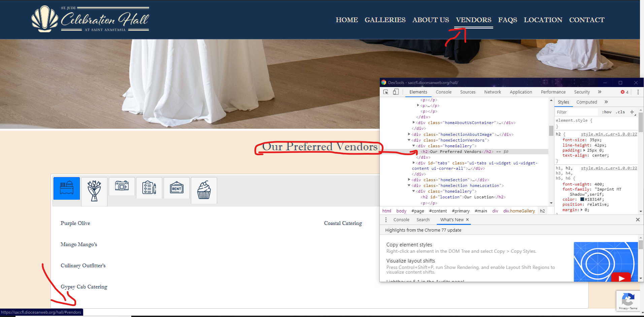Open the clipboard checklist planner tab
This screenshot has height=317, width=644.
149,188
